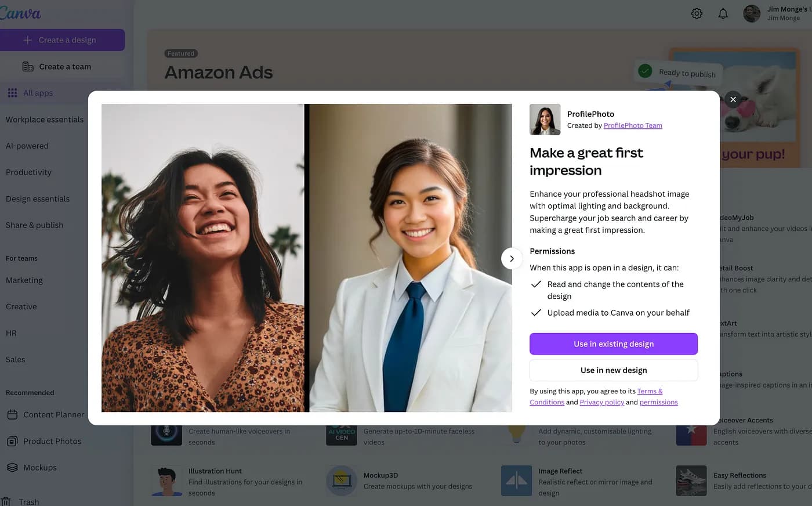Select Design essentials in sidebar
The width and height of the screenshot is (812, 506).
(38, 198)
